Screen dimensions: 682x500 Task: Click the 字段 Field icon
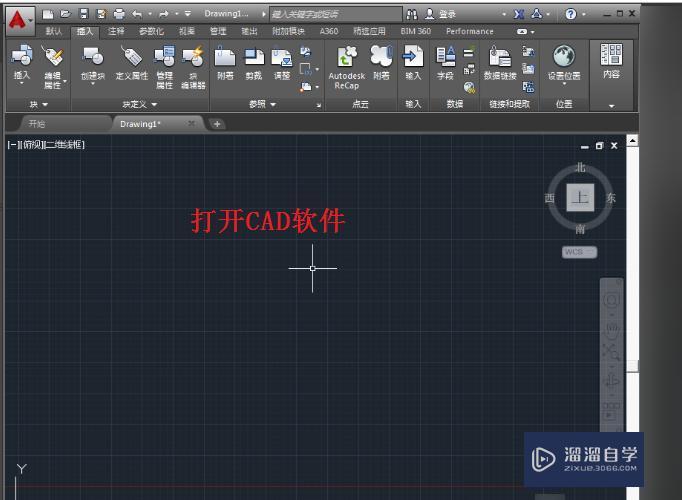pos(445,57)
